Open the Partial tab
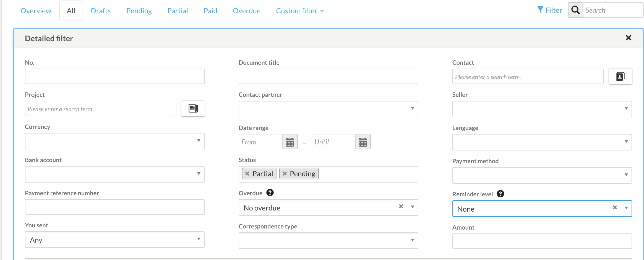Viewport: 644px width, 260px height. tap(178, 11)
